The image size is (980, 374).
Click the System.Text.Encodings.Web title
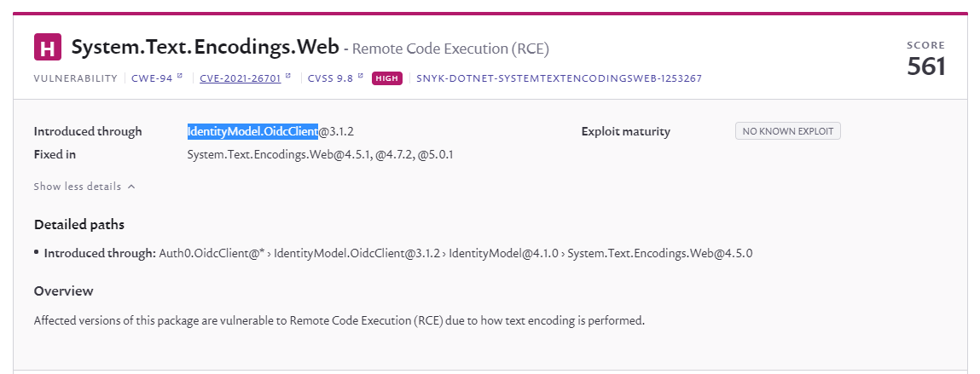(x=205, y=48)
